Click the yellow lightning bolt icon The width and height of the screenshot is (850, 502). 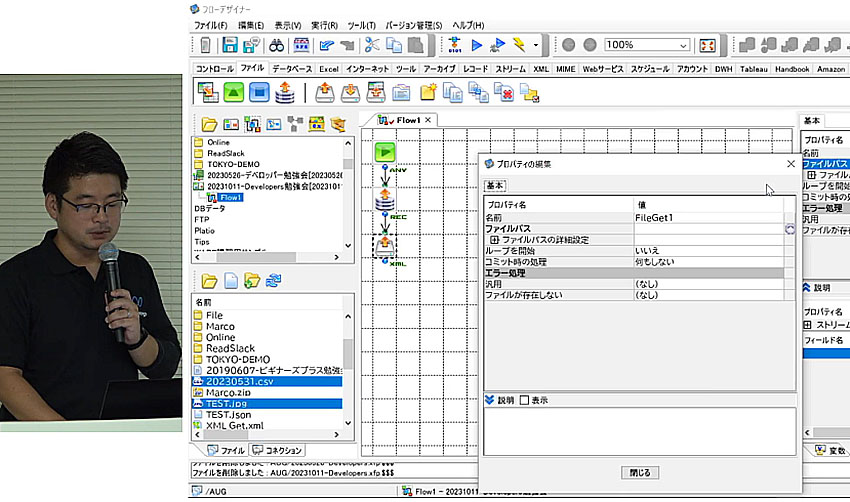pos(519,45)
